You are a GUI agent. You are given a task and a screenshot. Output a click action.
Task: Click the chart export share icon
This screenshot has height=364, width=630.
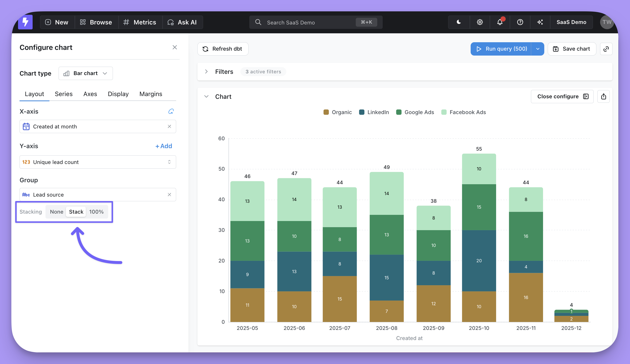pos(604,97)
